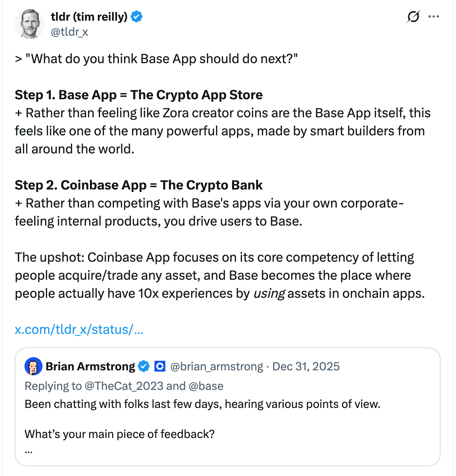Open the Grok slashed-circle icon
This screenshot has width=456, height=476.
click(413, 17)
